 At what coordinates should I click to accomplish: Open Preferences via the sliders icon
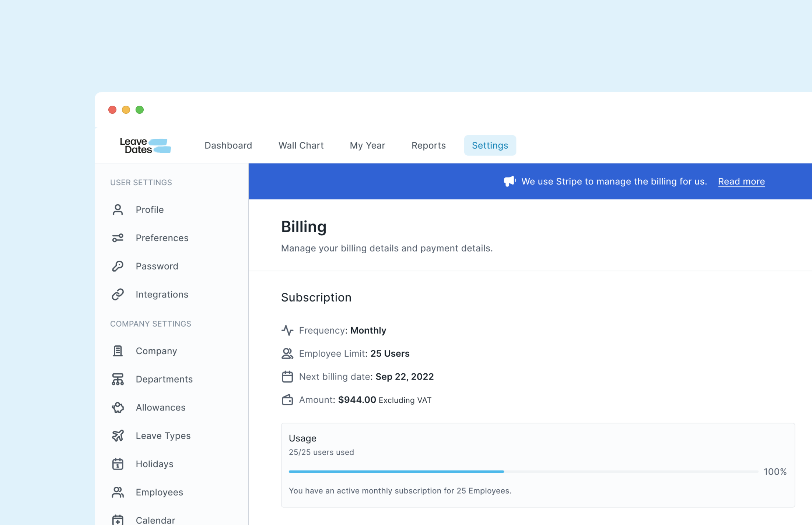click(118, 238)
